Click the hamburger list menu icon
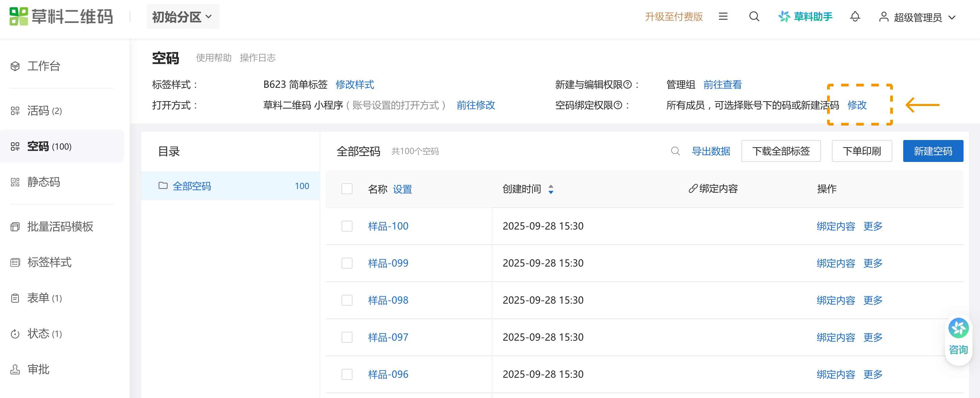This screenshot has height=398, width=980. click(723, 17)
